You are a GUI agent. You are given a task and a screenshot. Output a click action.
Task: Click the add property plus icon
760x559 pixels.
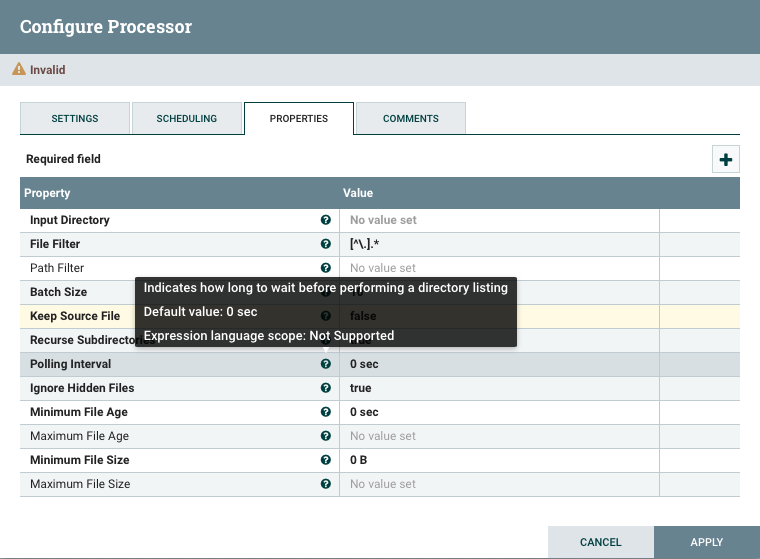click(x=726, y=159)
